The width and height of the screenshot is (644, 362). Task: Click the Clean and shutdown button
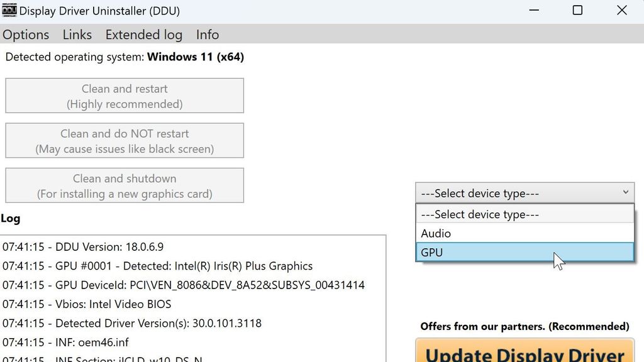[x=124, y=185]
